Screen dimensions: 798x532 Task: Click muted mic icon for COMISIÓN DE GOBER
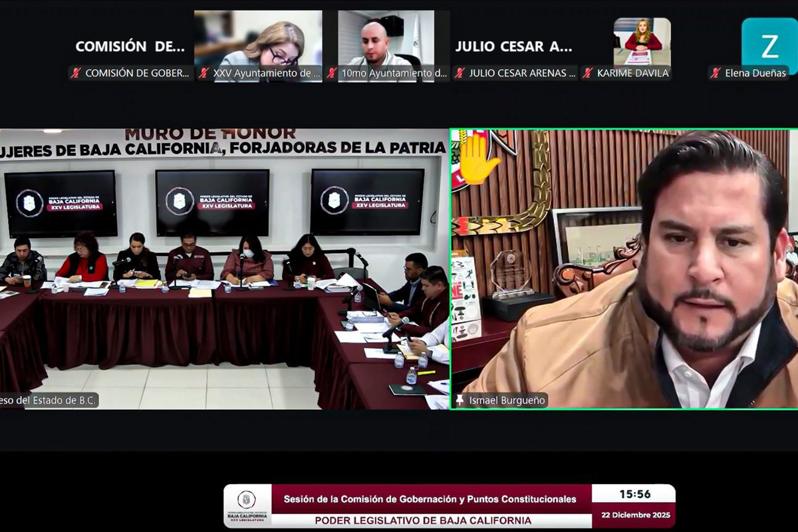click(76, 73)
